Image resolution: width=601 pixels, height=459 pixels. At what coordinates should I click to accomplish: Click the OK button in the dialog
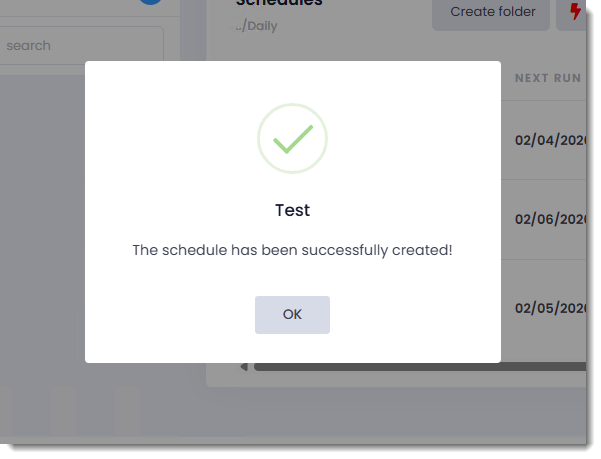(292, 314)
